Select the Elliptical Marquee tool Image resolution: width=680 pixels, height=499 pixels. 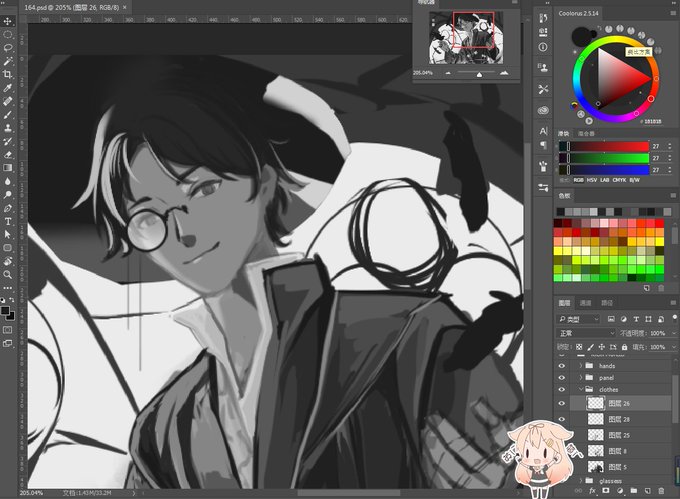click(x=8, y=35)
